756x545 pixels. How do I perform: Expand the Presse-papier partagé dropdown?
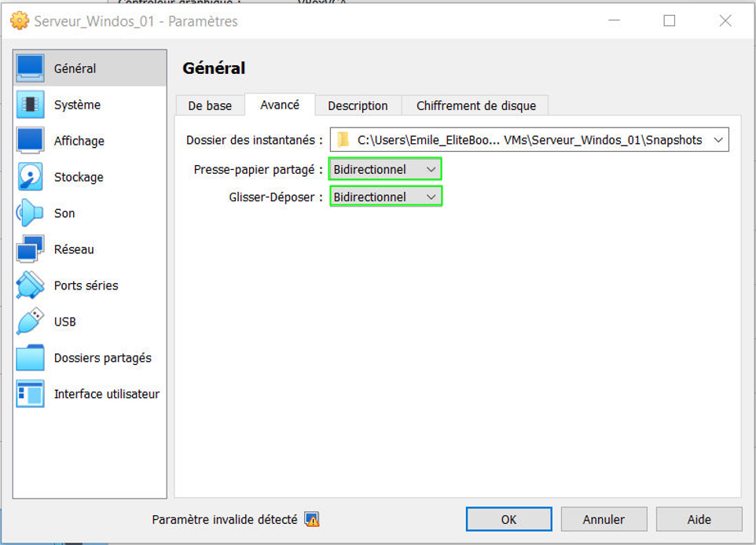pos(385,169)
